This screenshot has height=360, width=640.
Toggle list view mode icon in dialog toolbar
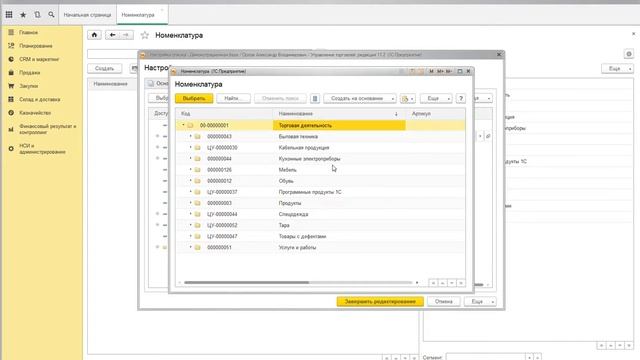(x=315, y=98)
